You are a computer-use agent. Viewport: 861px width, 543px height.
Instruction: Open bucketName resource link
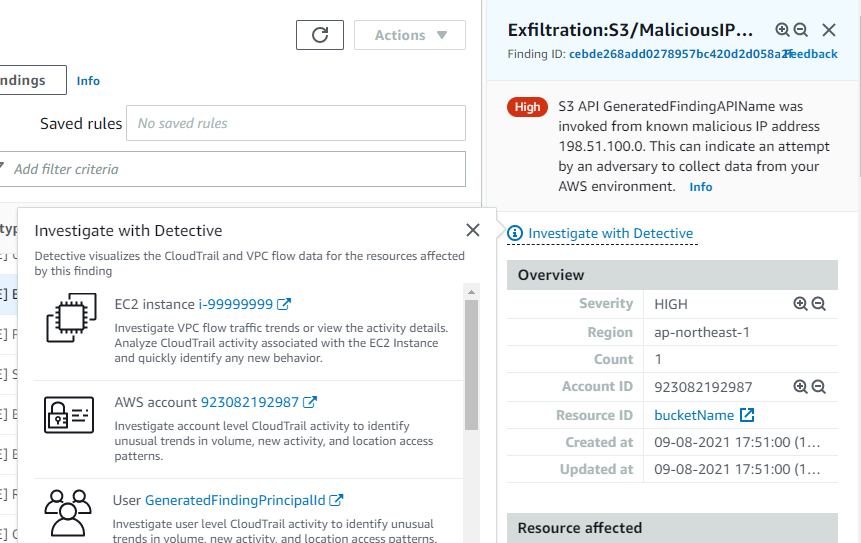click(x=694, y=415)
